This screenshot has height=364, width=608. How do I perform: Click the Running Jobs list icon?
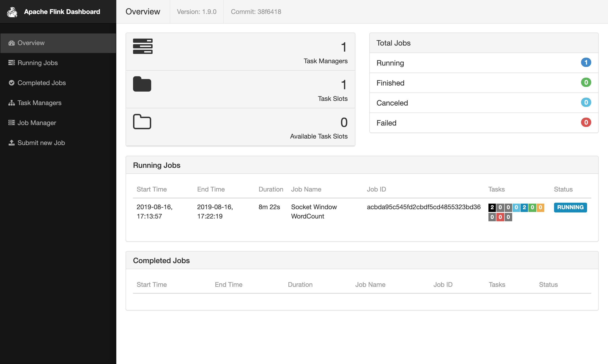[x=12, y=63]
